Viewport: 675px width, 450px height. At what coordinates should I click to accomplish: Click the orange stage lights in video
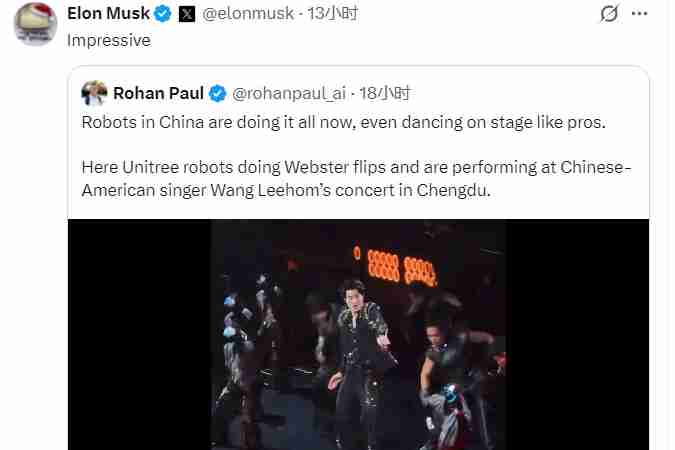[x=400, y=264]
